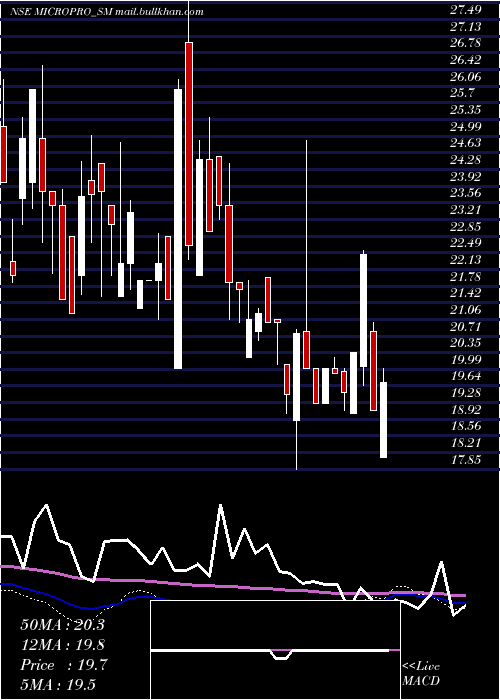The width and height of the screenshot is (500, 700).
Task: Select the 26.42 price level label
Action: point(465,60)
